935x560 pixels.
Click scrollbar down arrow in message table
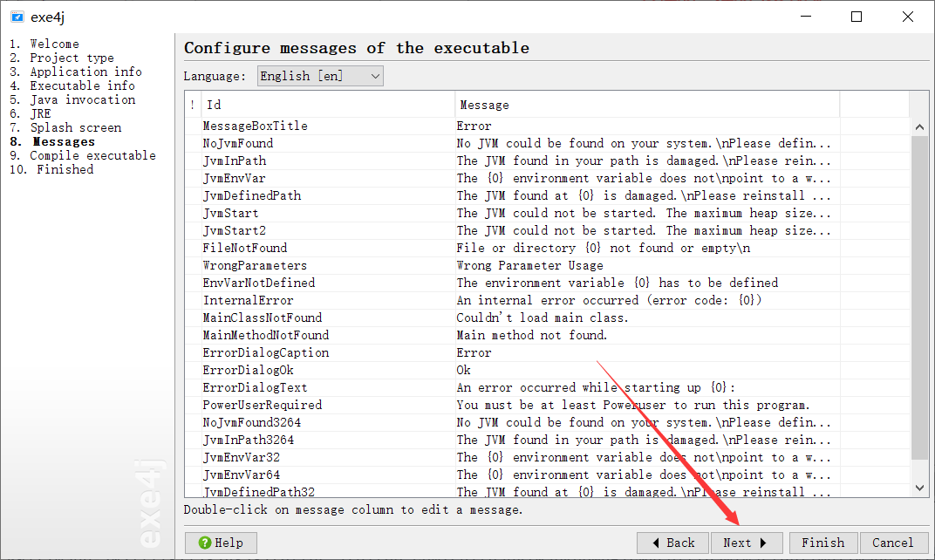pos(919,488)
